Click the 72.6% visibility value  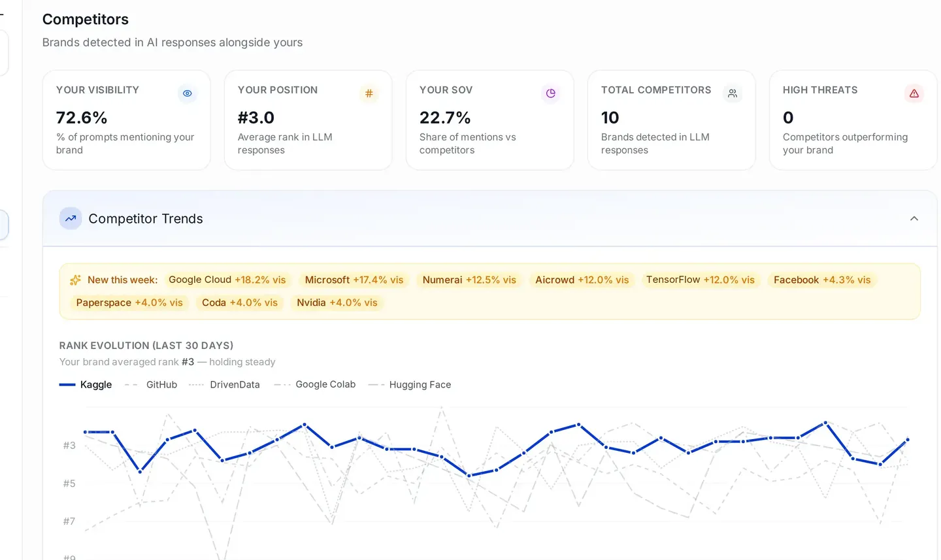pyautogui.click(x=82, y=118)
